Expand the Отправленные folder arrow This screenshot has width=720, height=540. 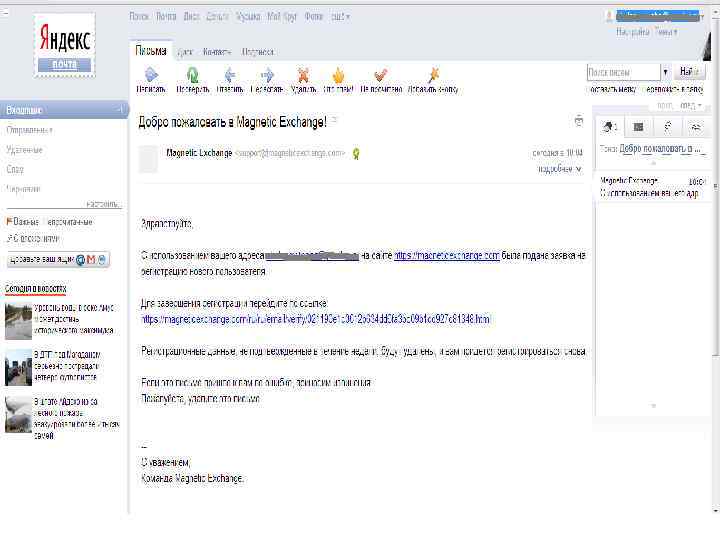(x=51, y=131)
